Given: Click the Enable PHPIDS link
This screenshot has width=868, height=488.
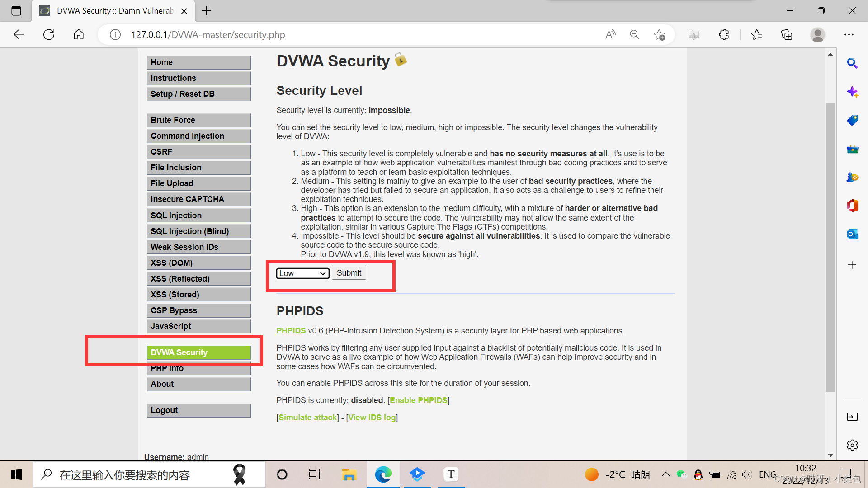Looking at the screenshot, I should (x=418, y=400).
